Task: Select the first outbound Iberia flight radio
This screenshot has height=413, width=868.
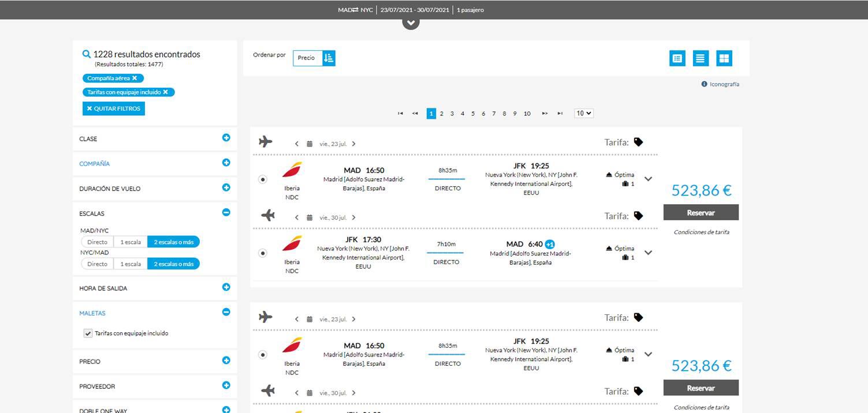Action: click(x=263, y=179)
